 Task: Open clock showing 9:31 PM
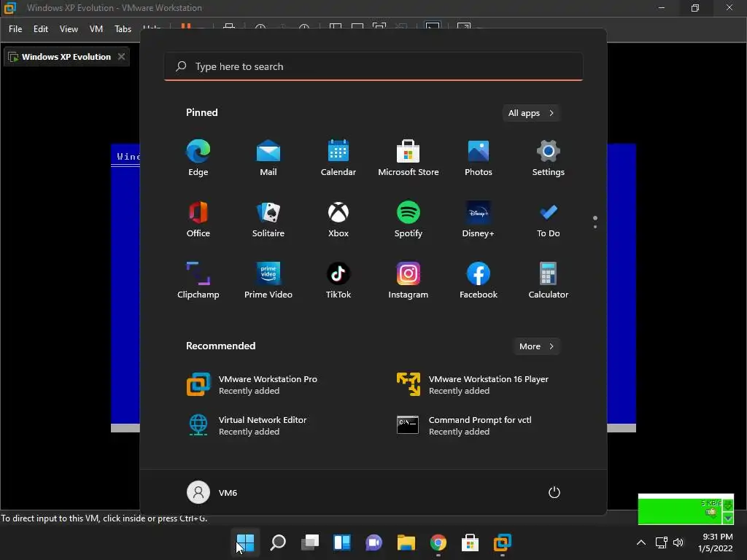(x=716, y=542)
